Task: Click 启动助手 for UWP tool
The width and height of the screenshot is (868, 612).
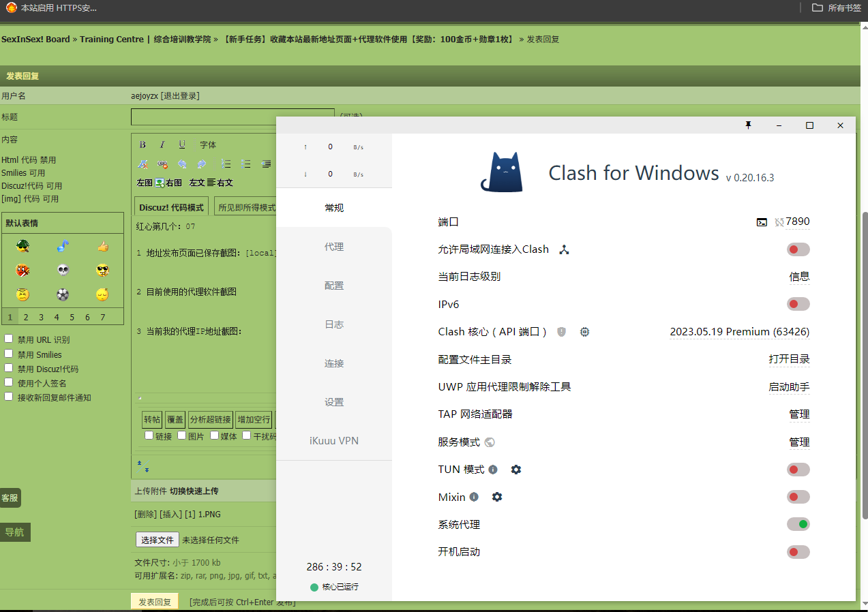Action: coord(790,387)
